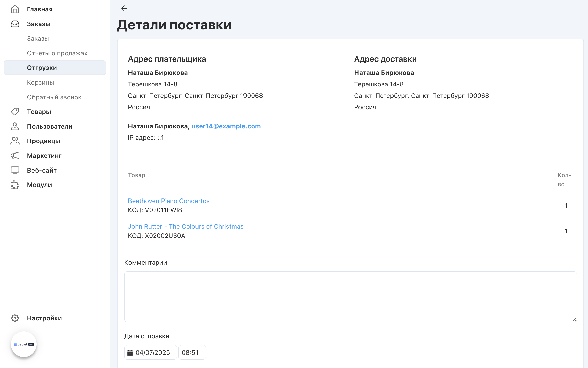Select Отгрузки in the sidebar

(42, 68)
